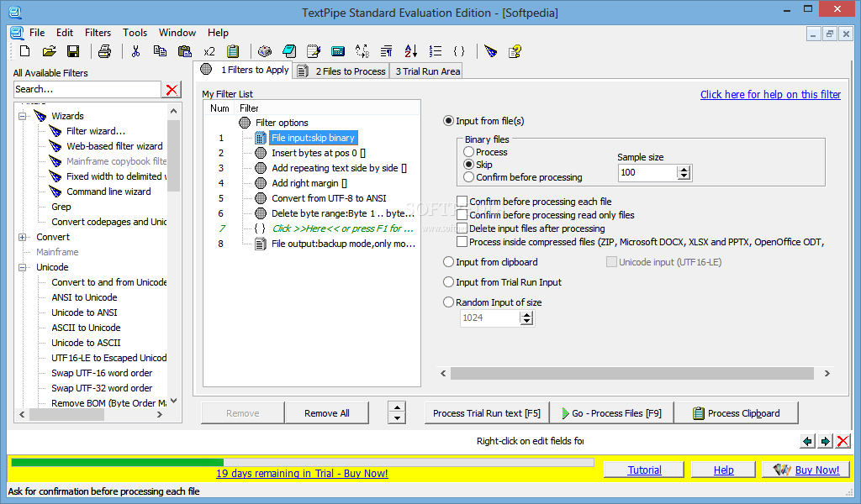Click the left green arrow icon
The width and height of the screenshot is (861, 504).
tap(807, 441)
